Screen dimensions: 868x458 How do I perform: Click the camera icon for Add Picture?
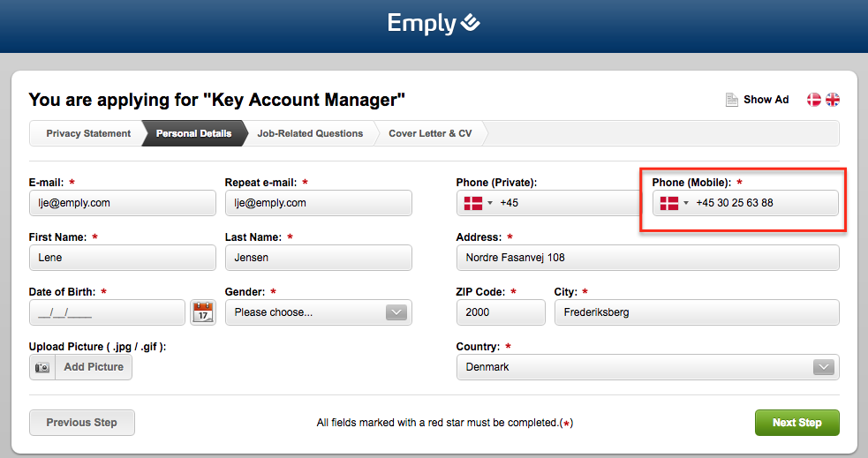(42, 367)
